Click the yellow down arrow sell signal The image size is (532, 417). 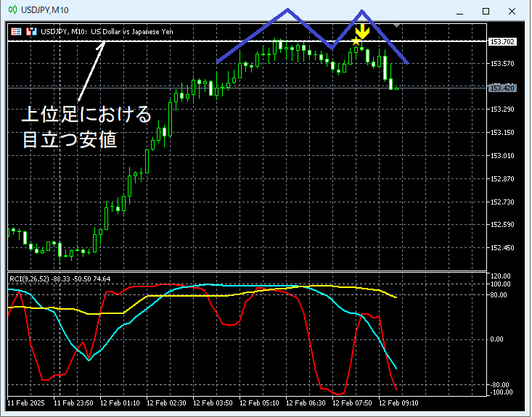click(x=362, y=31)
